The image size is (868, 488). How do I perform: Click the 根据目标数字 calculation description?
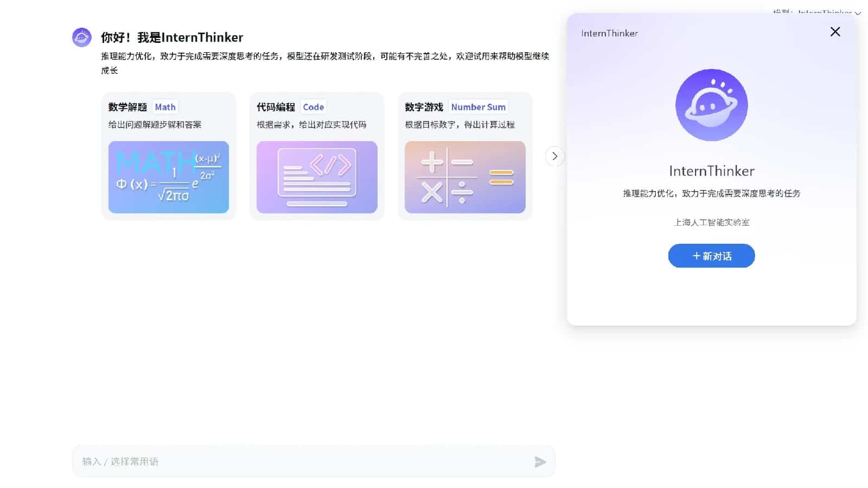click(459, 124)
